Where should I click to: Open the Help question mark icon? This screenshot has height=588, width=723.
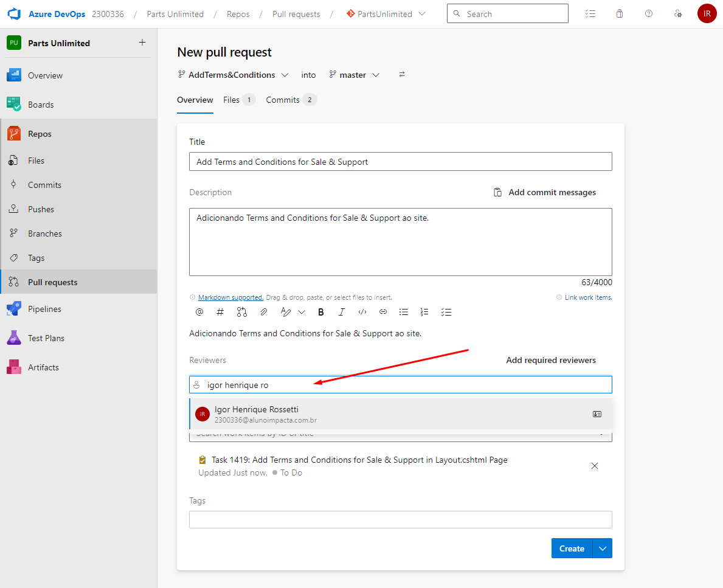click(x=649, y=14)
